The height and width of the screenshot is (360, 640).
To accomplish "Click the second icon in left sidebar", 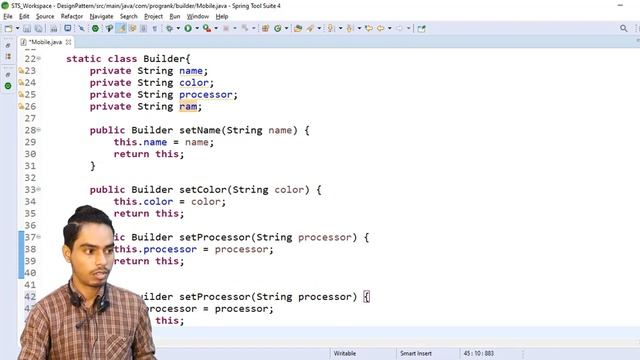I will (x=8, y=56).
